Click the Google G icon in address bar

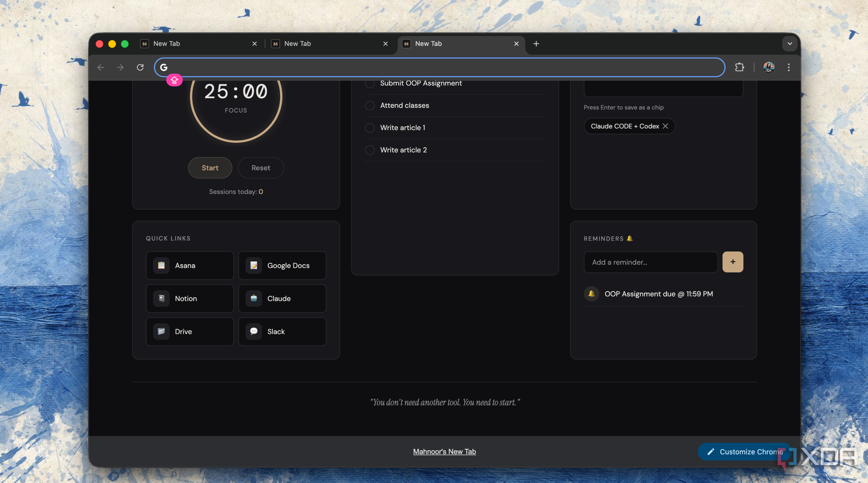point(164,67)
